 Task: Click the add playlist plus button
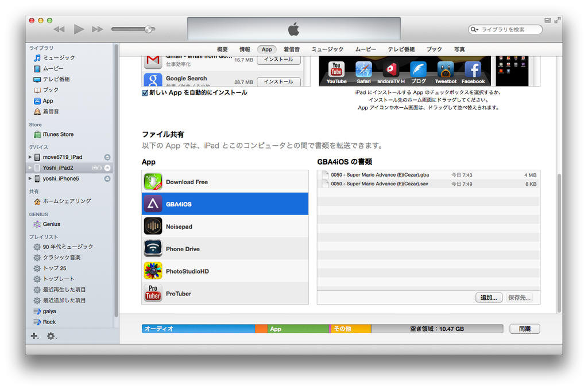click(34, 336)
